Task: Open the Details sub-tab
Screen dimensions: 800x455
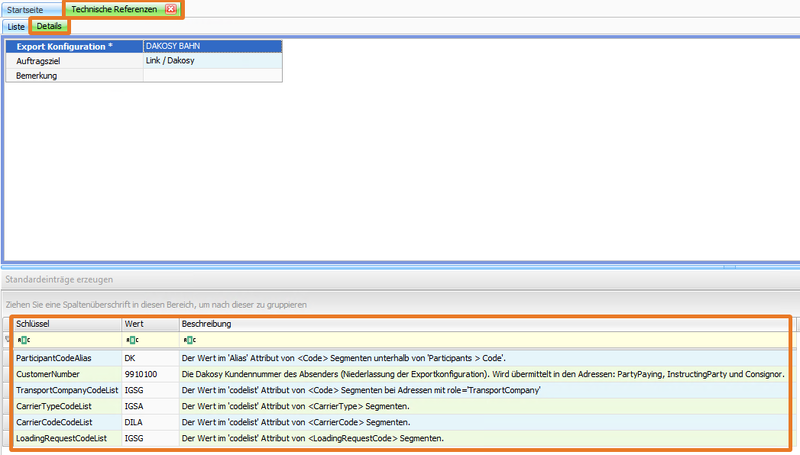Action: [x=49, y=26]
